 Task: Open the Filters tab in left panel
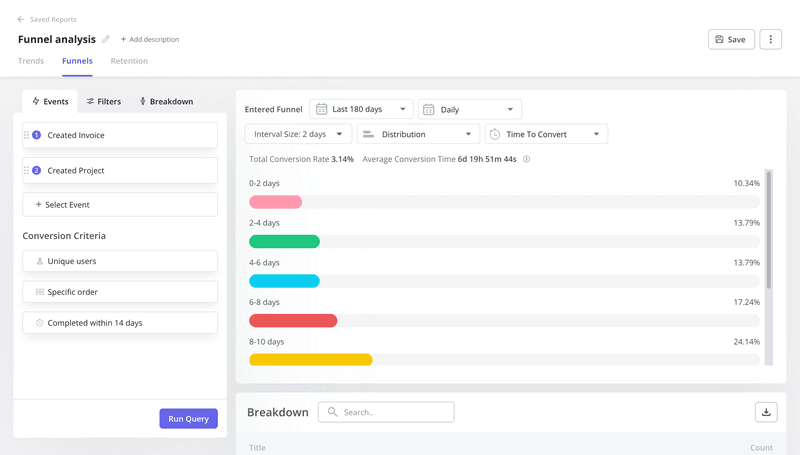click(x=103, y=101)
